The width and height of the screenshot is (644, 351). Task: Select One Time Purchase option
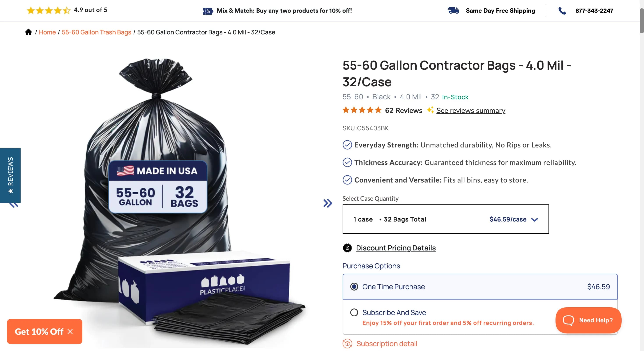tap(354, 287)
